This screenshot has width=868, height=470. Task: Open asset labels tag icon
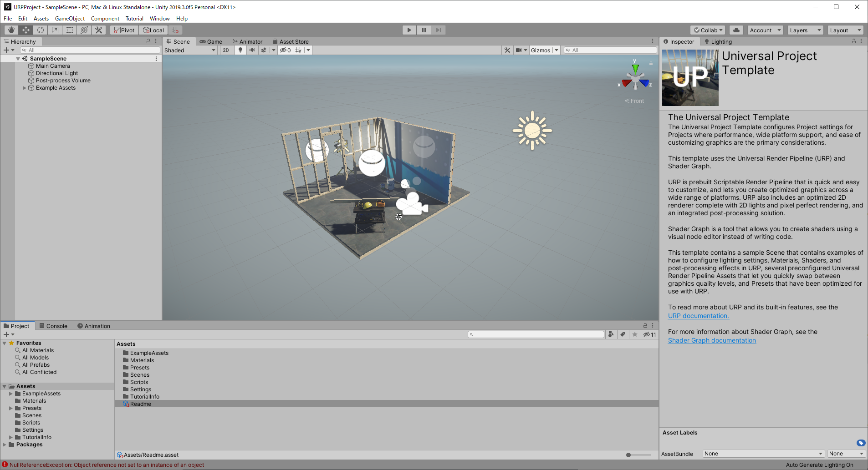(x=861, y=443)
